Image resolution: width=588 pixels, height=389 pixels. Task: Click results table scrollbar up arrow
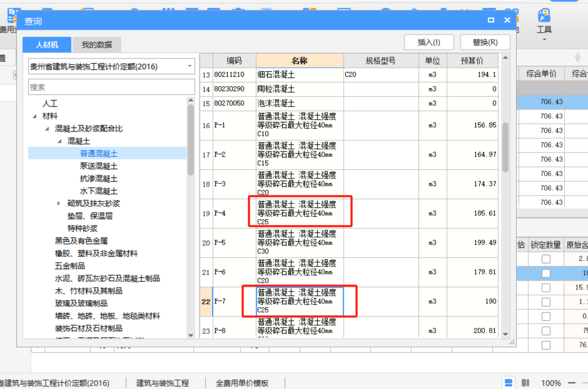(x=505, y=58)
